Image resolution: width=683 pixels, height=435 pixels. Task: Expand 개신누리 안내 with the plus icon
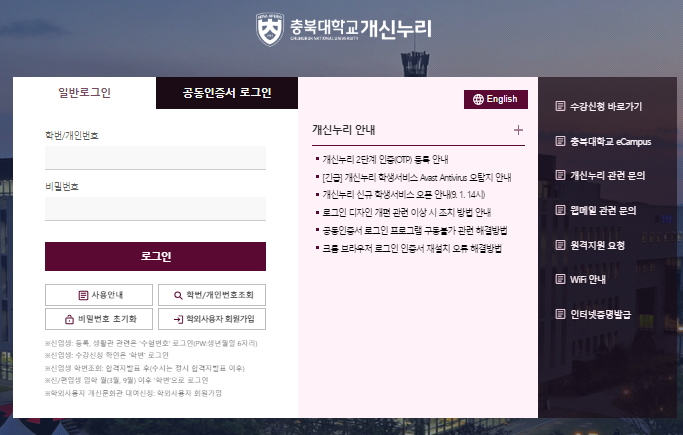click(x=518, y=130)
